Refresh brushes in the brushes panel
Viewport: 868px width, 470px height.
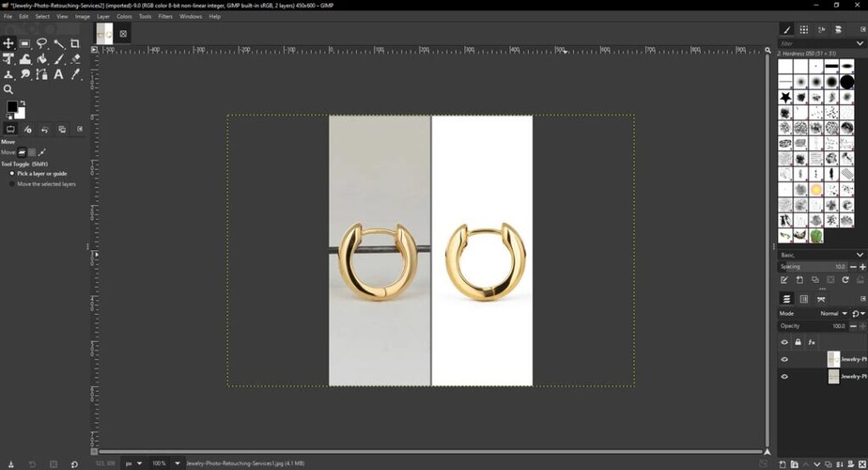click(x=846, y=279)
